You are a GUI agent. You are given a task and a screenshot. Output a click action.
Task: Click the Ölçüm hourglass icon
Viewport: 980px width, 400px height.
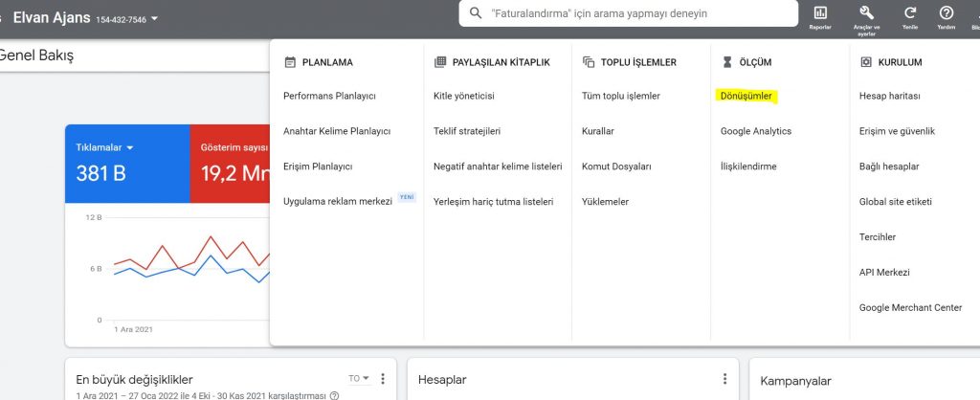727,62
